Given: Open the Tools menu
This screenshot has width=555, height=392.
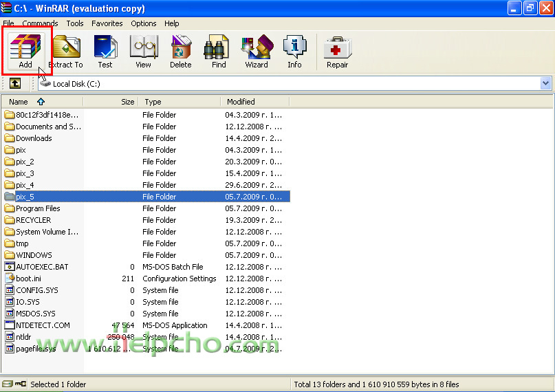Looking at the screenshot, I should [x=75, y=23].
